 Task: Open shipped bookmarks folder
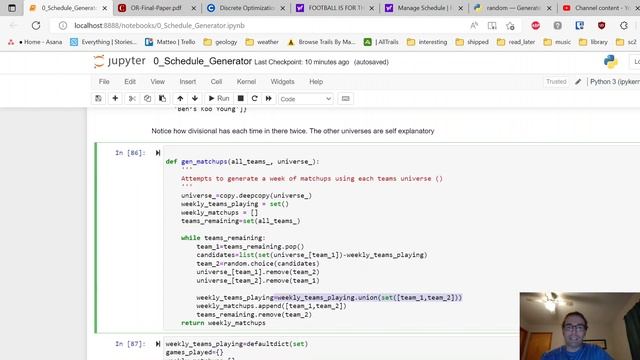pyautogui.click(x=472, y=42)
